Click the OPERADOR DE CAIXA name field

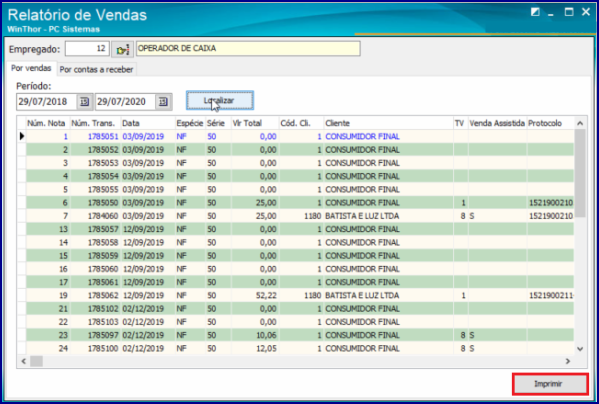coord(248,48)
